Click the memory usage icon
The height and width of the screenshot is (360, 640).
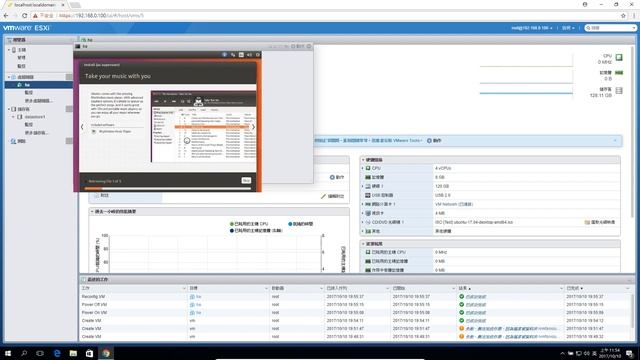(x=619, y=73)
